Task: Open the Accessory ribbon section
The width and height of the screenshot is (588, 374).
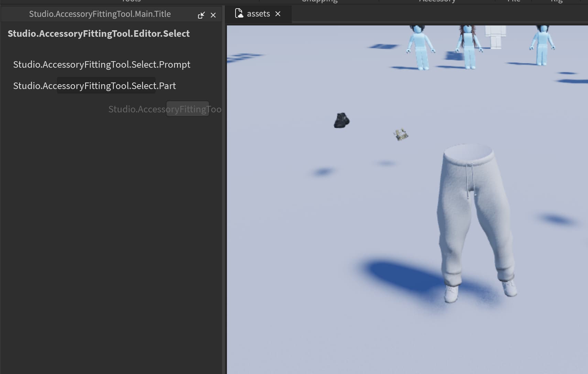Action: (x=437, y=1)
